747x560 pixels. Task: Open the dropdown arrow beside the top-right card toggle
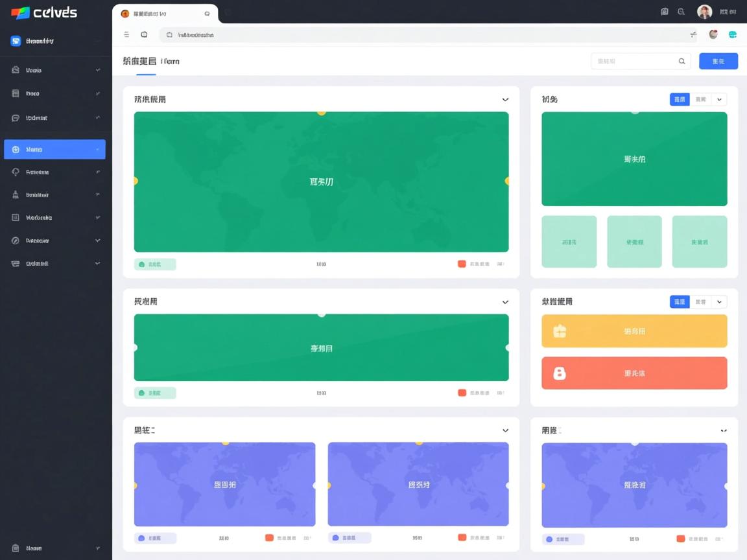(719, 100)
